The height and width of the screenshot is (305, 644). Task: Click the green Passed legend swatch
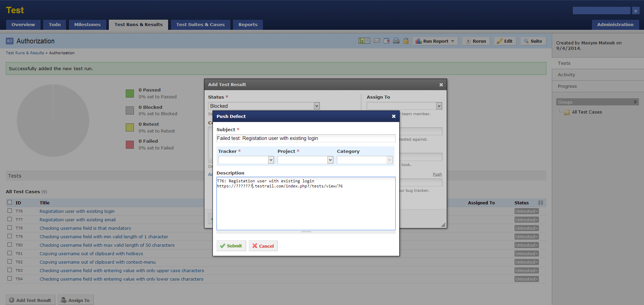point(130,94)
